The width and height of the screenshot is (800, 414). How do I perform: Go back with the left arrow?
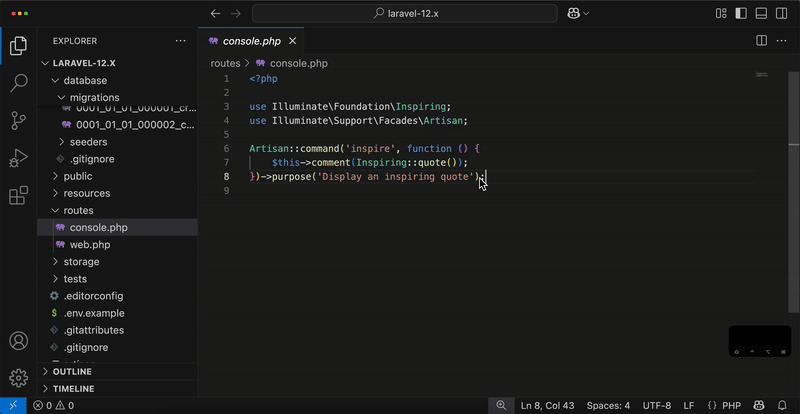point(215,14)
